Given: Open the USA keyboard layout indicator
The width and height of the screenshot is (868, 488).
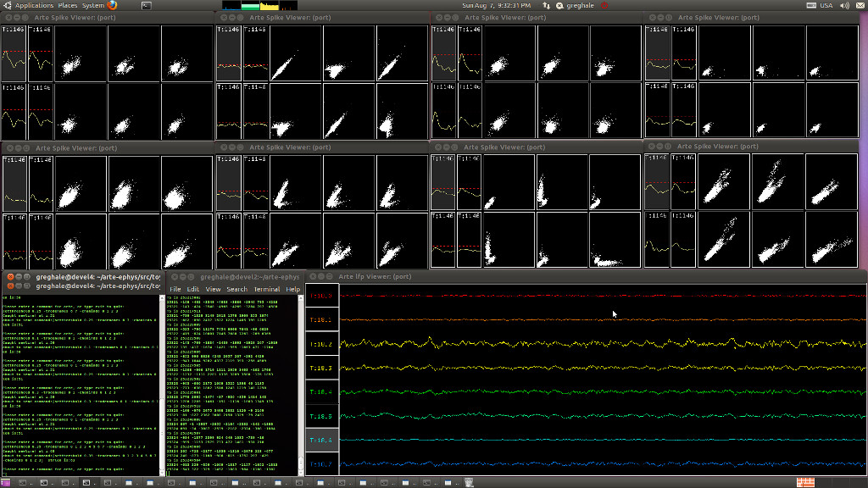Looking at the screenshot, I should [x=826, y=6].
